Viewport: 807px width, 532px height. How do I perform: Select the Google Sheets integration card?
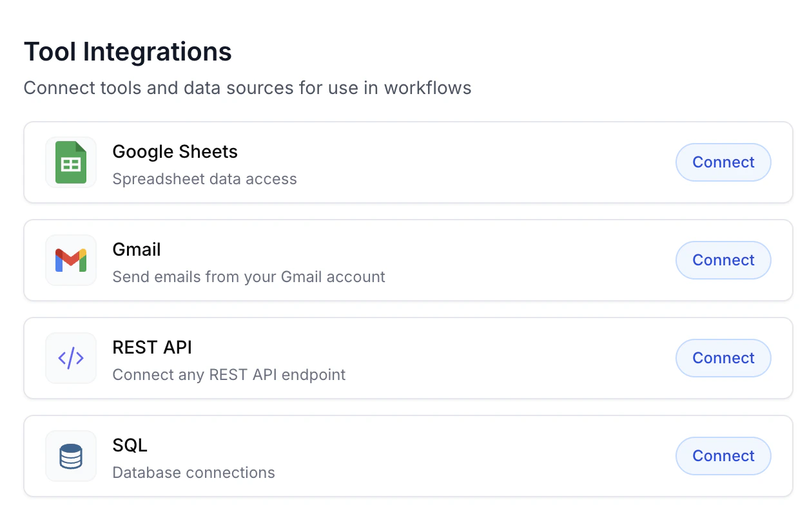408,162
